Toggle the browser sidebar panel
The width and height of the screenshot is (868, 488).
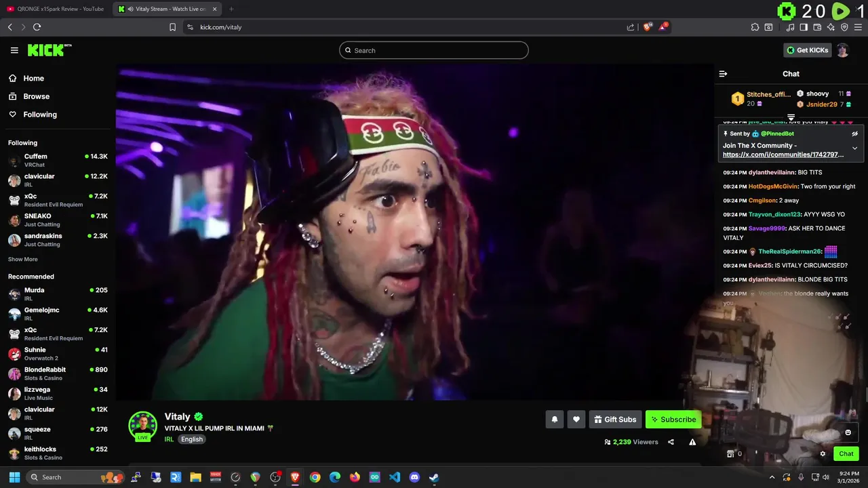(x=804, y=27)
